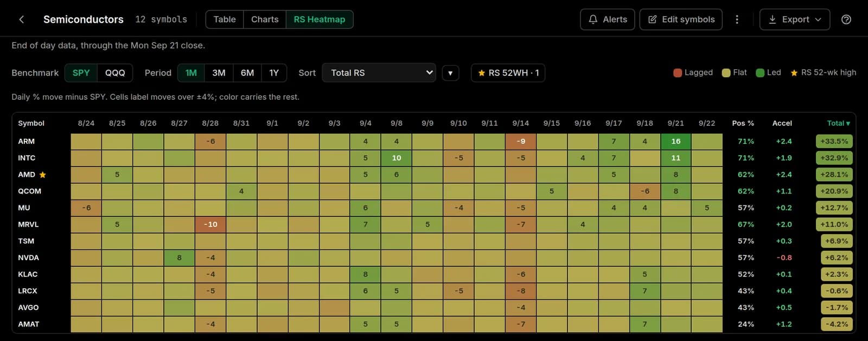Screen dimensions: 868x341
Task: Click LRCX's 9/14 cell showing -8
Action: point(521,291)
